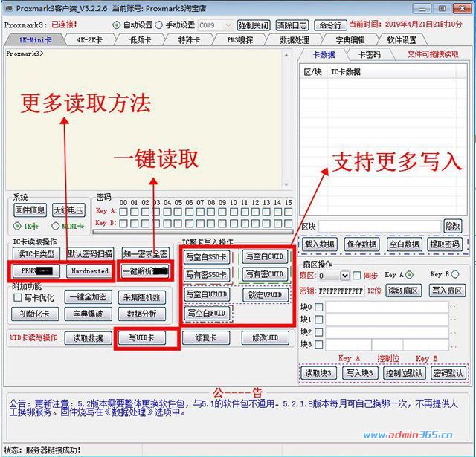This screenshot has height=457, width=476.
Task: Click the 清除日志 button
Action: point(292,25)
